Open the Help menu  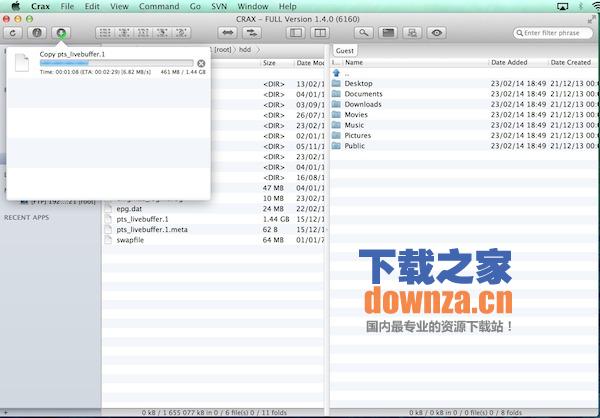[x=287, y=7]
